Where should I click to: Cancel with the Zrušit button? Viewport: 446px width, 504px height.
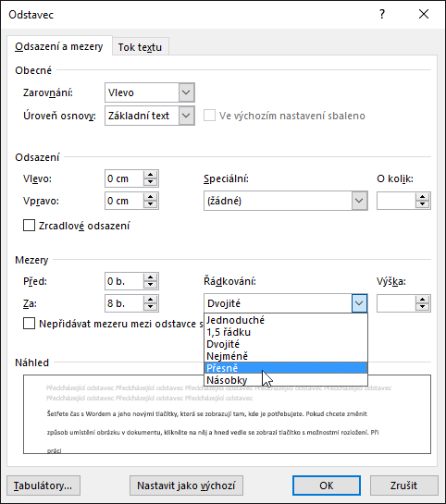click(x=403, y=486)
